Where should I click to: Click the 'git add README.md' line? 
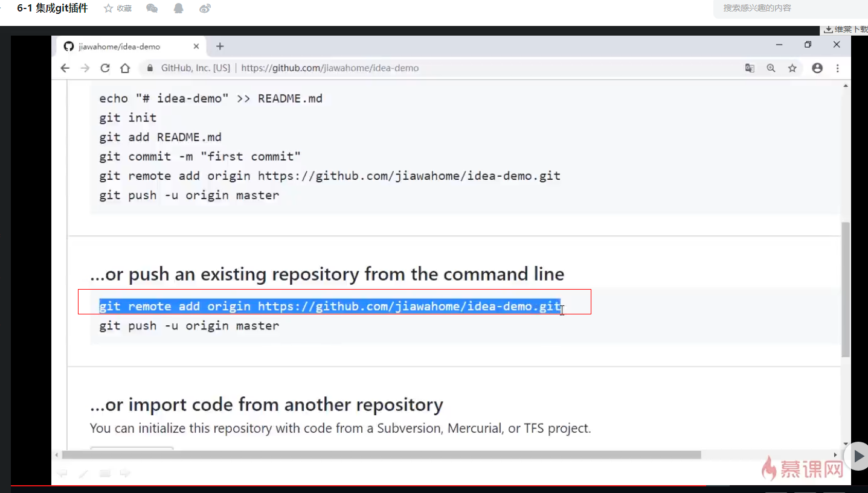coord(161,137)
